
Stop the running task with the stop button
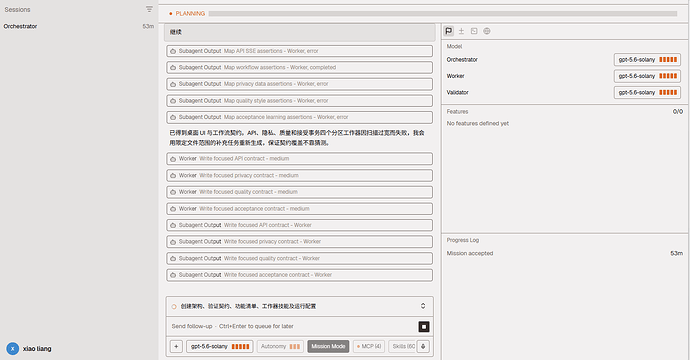click(x=424, y=327)
